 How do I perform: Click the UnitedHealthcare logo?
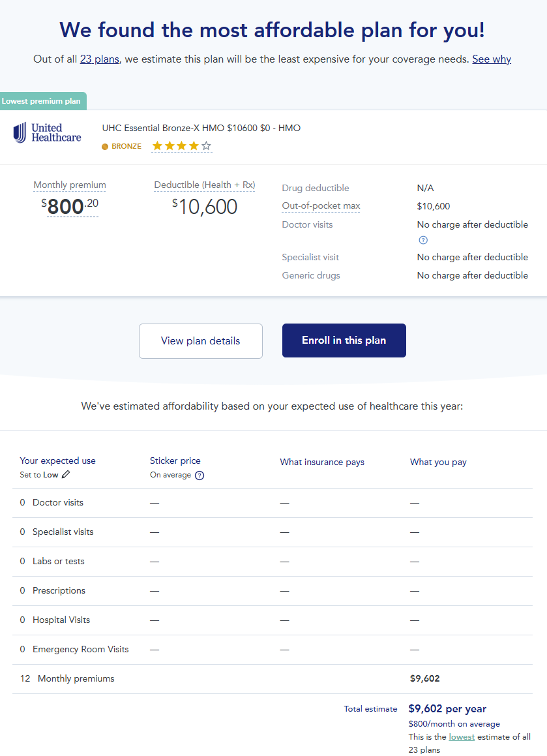click(47, 132)
